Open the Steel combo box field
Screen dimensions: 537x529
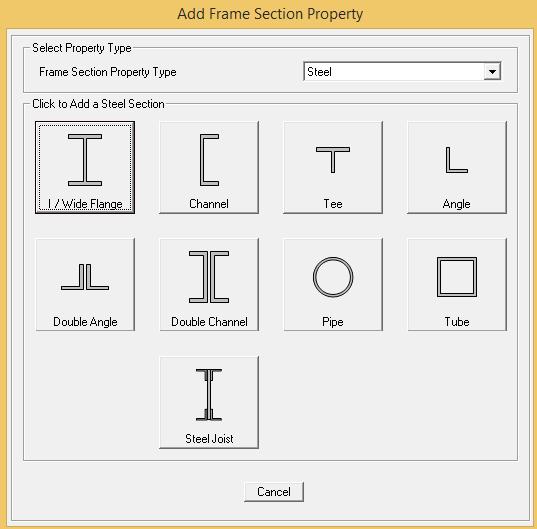click(402, 72)
